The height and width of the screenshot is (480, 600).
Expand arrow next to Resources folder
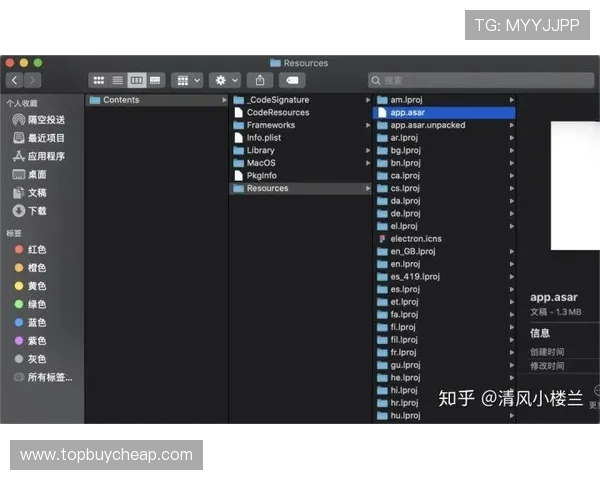[x=368, y=188]
